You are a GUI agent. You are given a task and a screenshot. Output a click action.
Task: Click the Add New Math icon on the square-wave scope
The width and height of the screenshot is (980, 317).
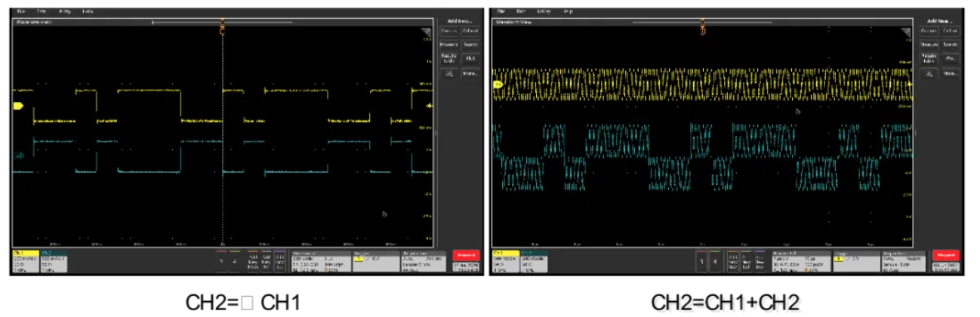tap(252, 261)
